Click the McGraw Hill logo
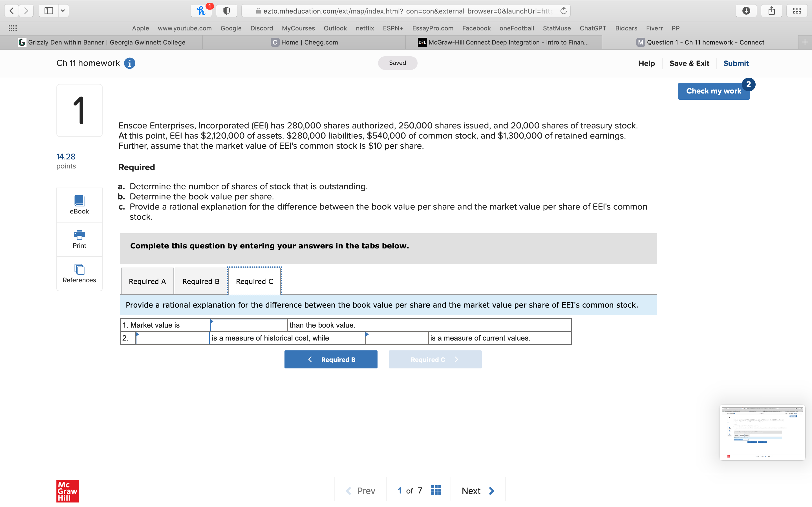The image size is (812, 507). 67,491
